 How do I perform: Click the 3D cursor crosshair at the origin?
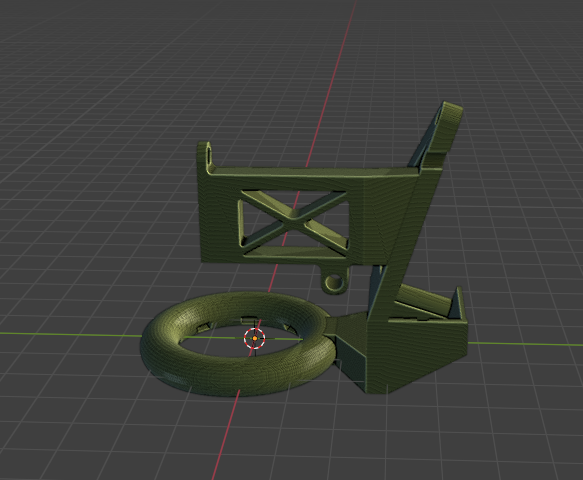tap(255, 338)
